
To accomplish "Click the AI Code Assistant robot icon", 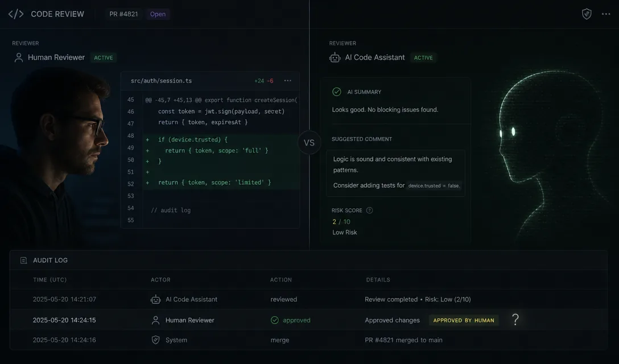I will pos(335,57).
